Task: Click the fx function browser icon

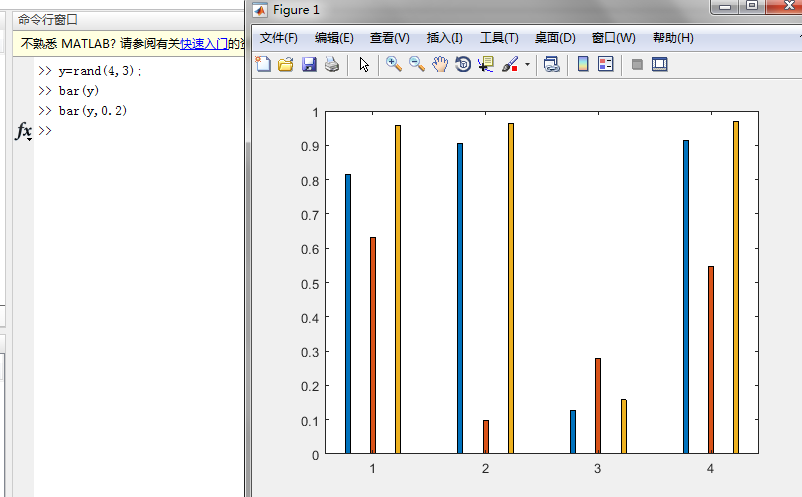Action: pos(24,131)
